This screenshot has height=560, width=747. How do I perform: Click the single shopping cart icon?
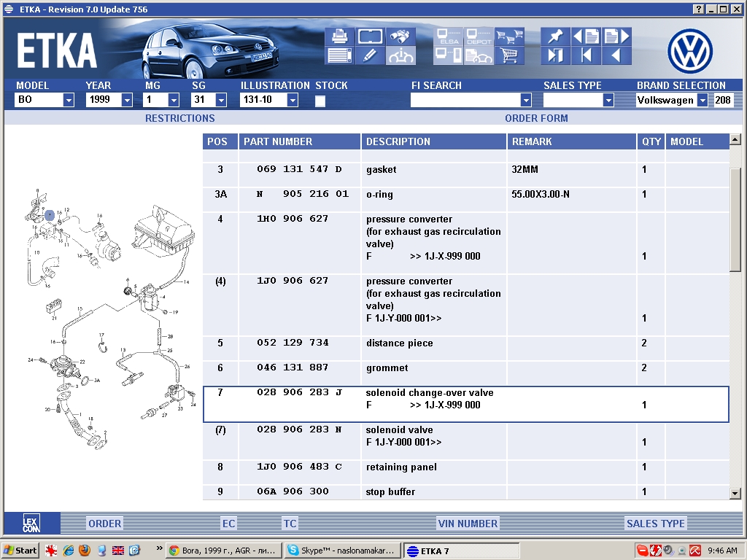click(x=510, y=55)
